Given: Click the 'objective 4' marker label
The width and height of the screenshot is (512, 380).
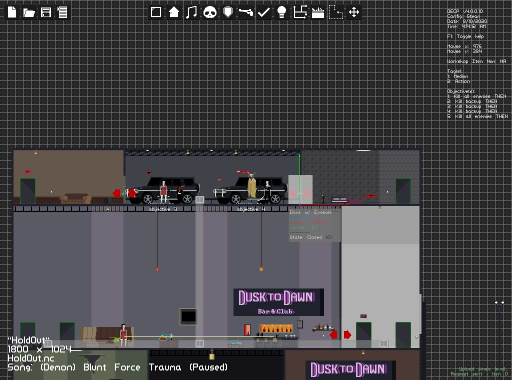Looking at the screenshot, I should pyautogui.click(x=251, y=209).
